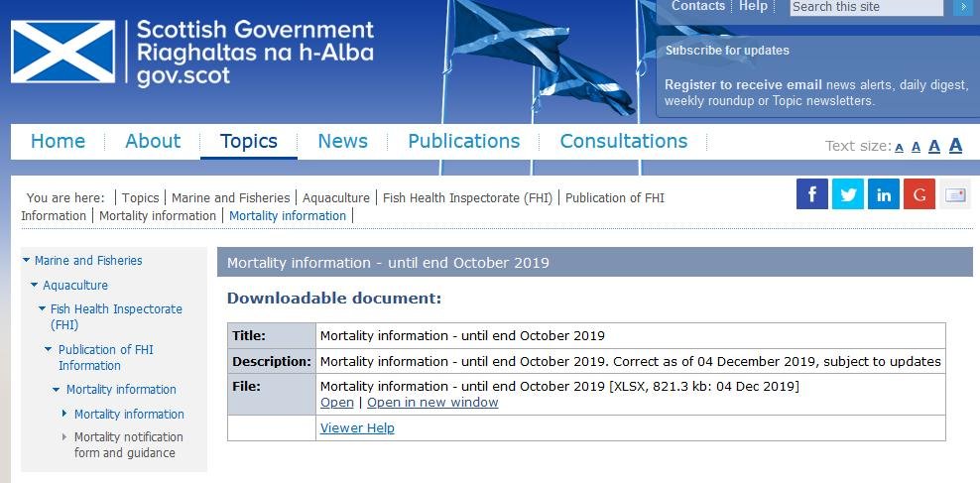Share page via Twitter icon

coord(847,194)
